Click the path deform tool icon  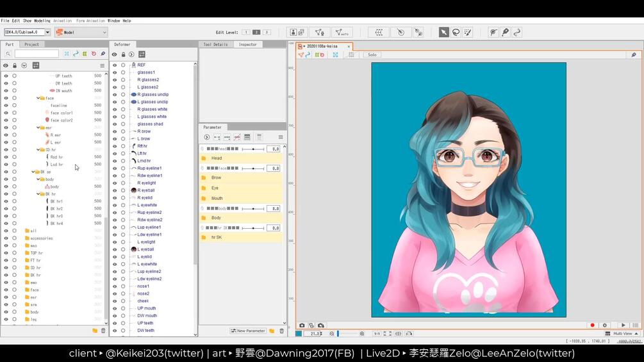point(516,33)
